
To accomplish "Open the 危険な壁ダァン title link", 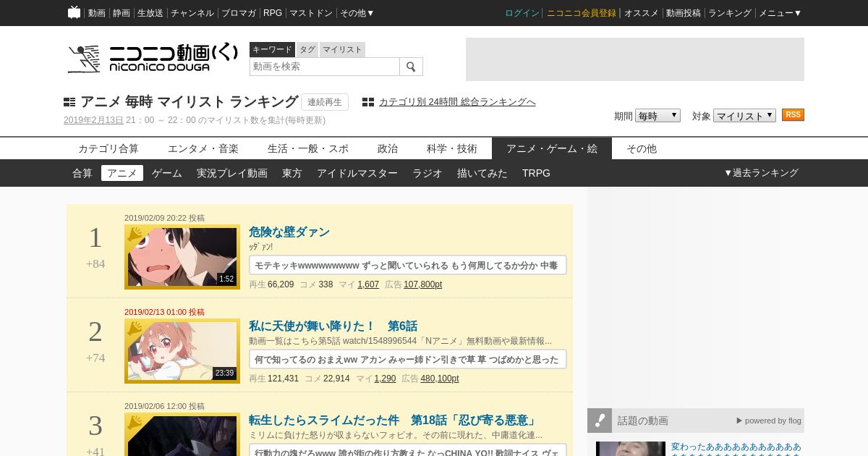I will tap(289, 232).
